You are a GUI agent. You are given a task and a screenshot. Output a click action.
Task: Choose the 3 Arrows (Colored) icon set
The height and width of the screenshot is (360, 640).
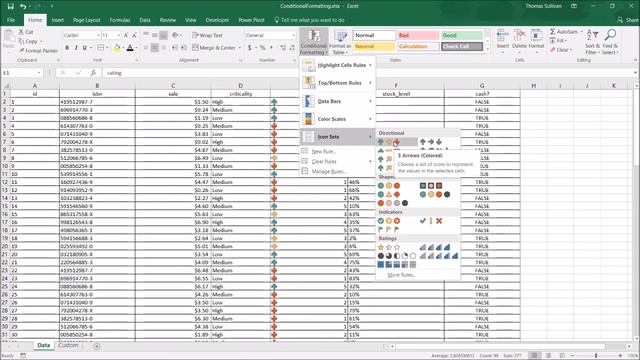[x=389, y=142]
